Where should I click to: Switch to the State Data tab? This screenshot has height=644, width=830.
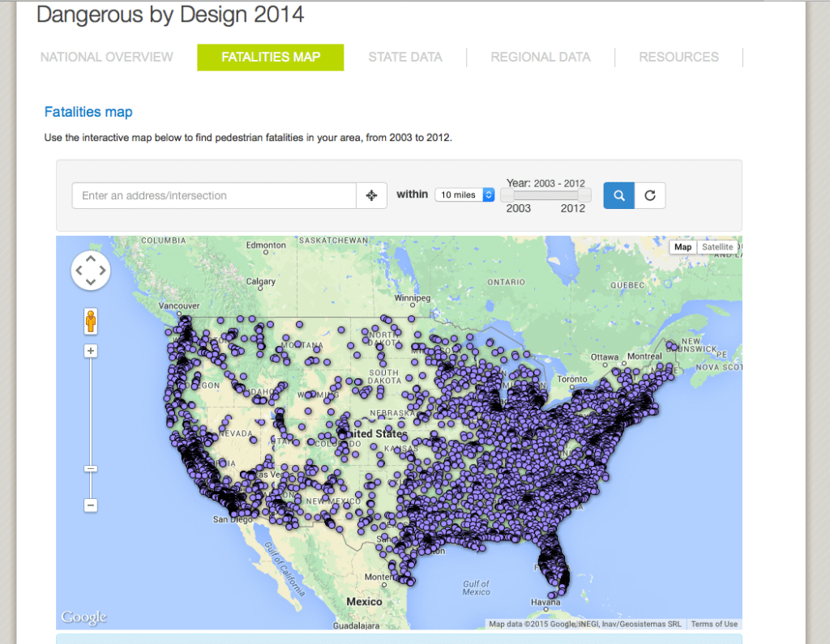click(x=405, y=58)
